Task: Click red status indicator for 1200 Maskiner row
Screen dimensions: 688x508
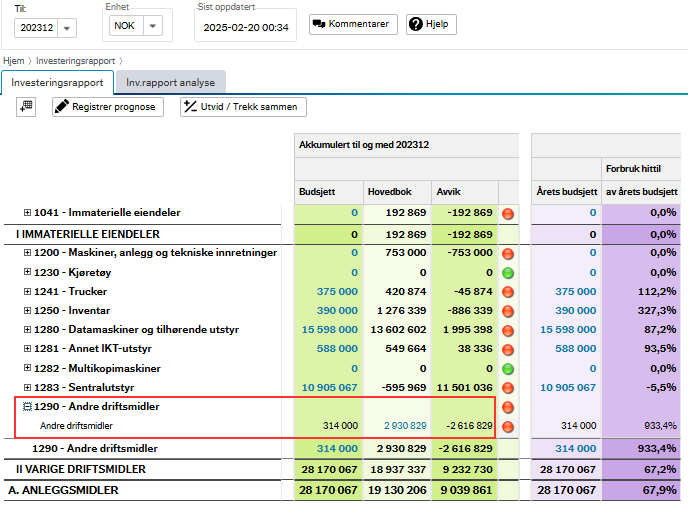Action: tap(508, 254)
